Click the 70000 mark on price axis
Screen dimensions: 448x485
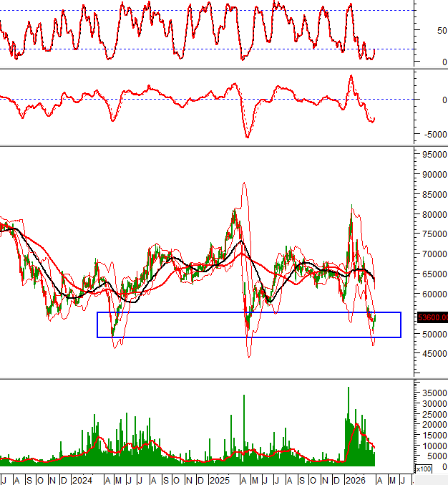(x=431, y=254)
